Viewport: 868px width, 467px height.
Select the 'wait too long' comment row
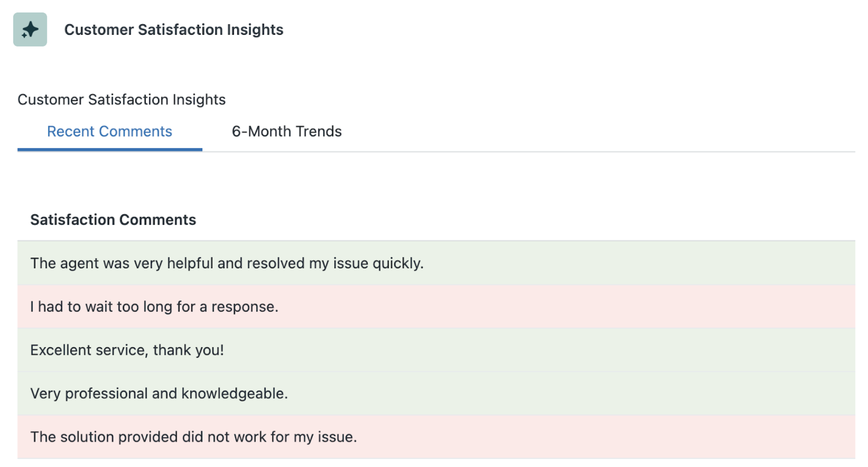[436, 307]
